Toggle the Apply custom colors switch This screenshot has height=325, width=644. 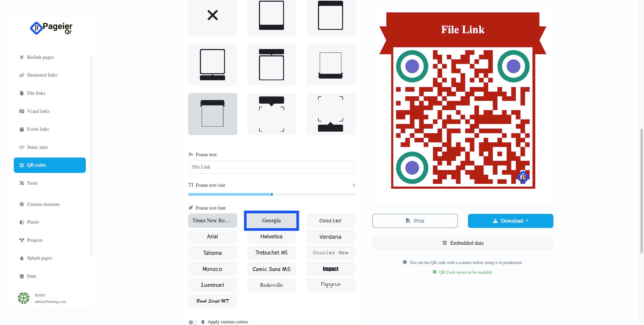193,322
